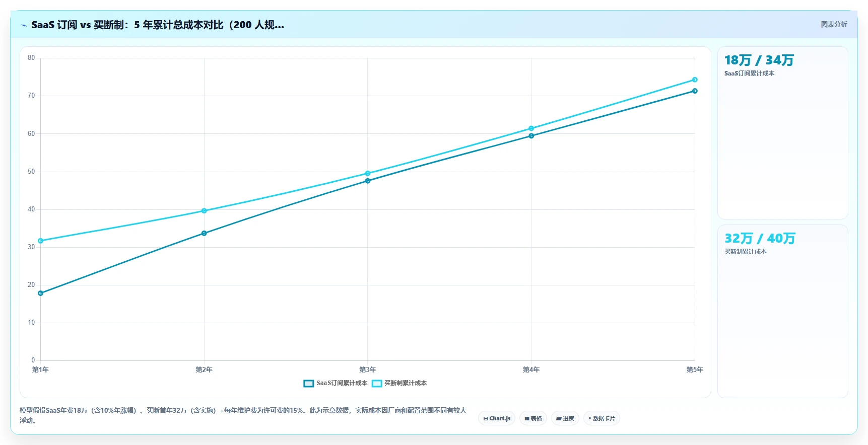Click the 10 y-axis value
The image size is (868, 445).
pos(31,323)
